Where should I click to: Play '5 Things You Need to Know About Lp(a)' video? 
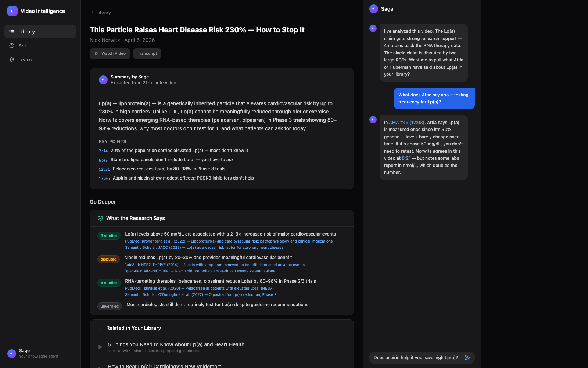pyautogui.click(x=100, y=347)
